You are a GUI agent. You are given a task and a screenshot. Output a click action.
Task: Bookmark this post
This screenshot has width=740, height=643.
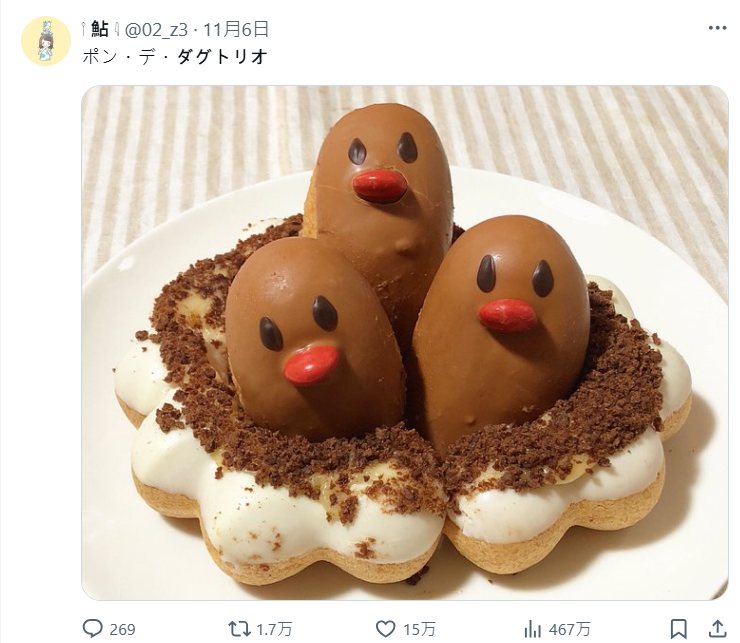pos(678,628)
